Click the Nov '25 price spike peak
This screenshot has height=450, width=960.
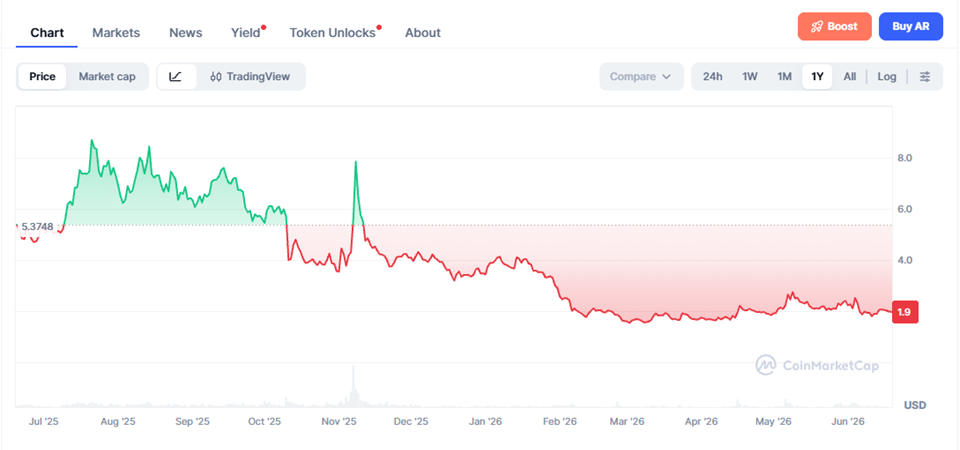(x=356, y=162)
